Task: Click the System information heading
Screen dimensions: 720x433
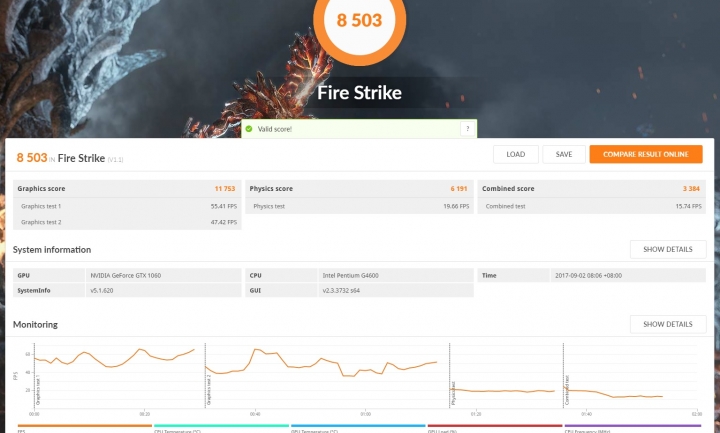Action: tap(52, 250)
